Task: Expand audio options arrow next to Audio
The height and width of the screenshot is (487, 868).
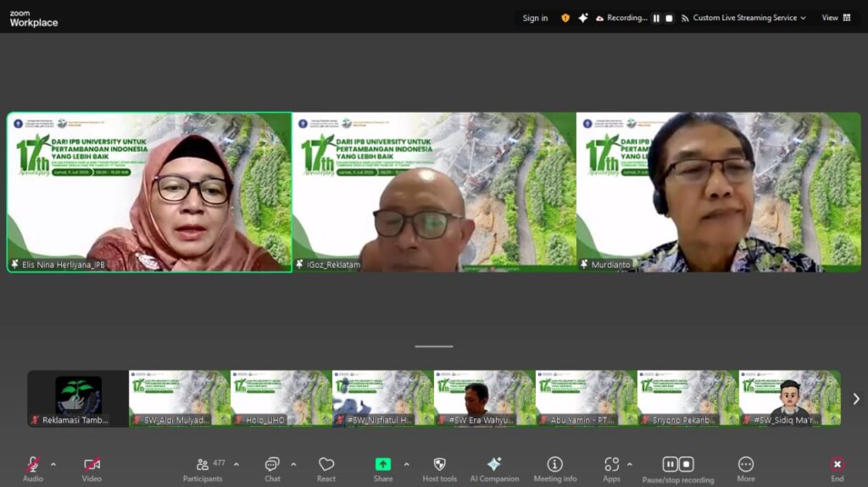Action: coord(53,464)
